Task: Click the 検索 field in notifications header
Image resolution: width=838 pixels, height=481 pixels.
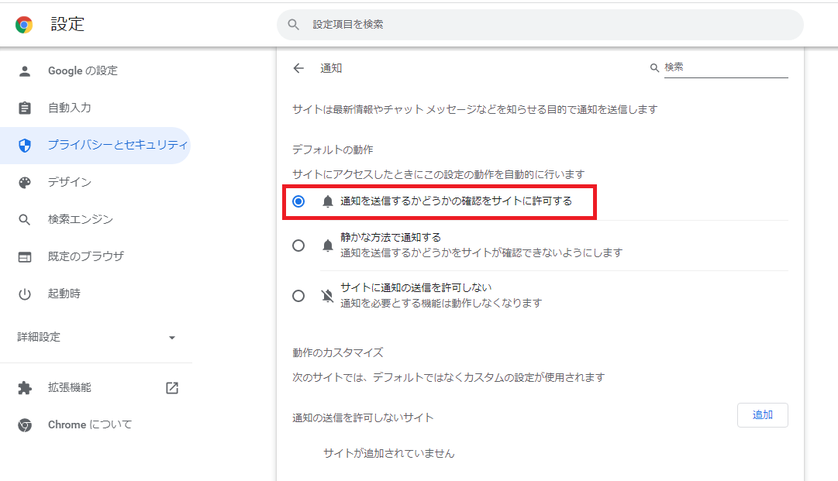Action: point(725,68)
